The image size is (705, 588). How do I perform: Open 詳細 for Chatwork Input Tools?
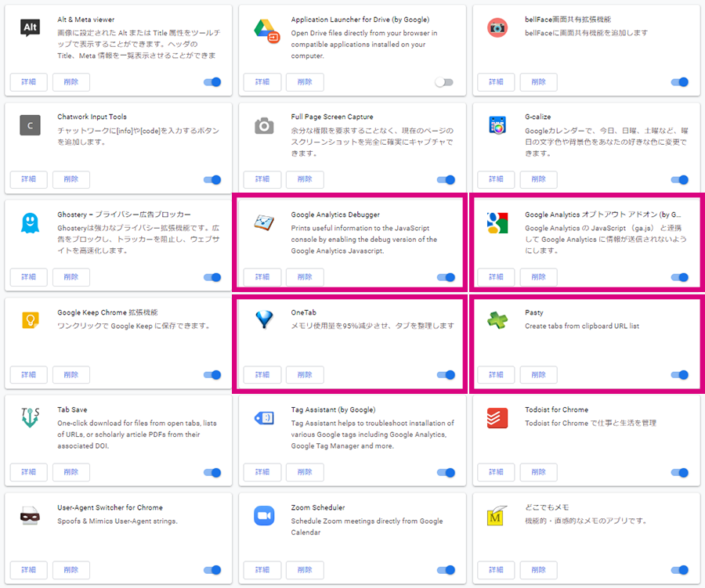pyautogui.click(x=29, y=179)
